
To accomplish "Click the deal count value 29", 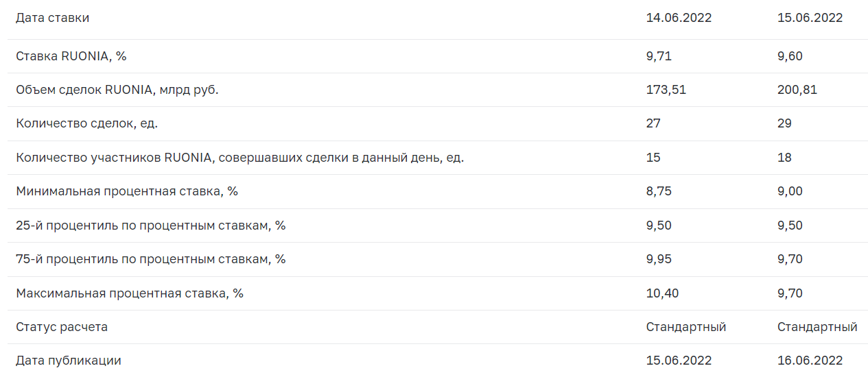I will coord(784,124).
